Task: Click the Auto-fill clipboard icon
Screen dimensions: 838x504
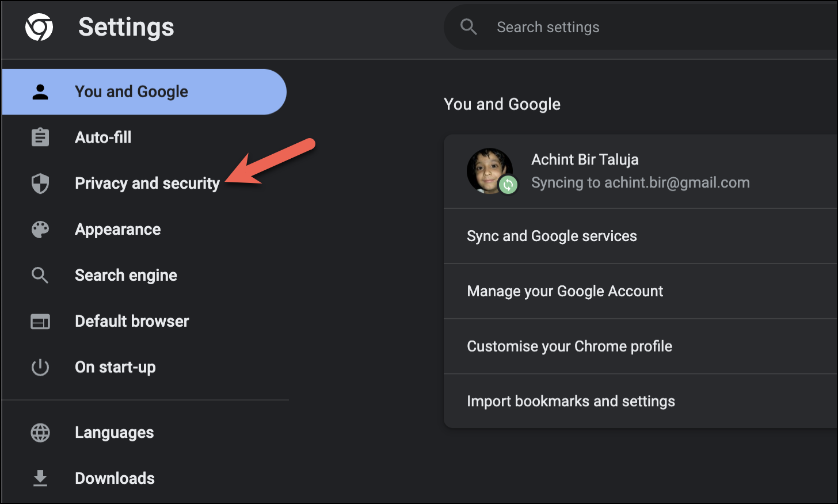Action: click(x=40, y=138)
